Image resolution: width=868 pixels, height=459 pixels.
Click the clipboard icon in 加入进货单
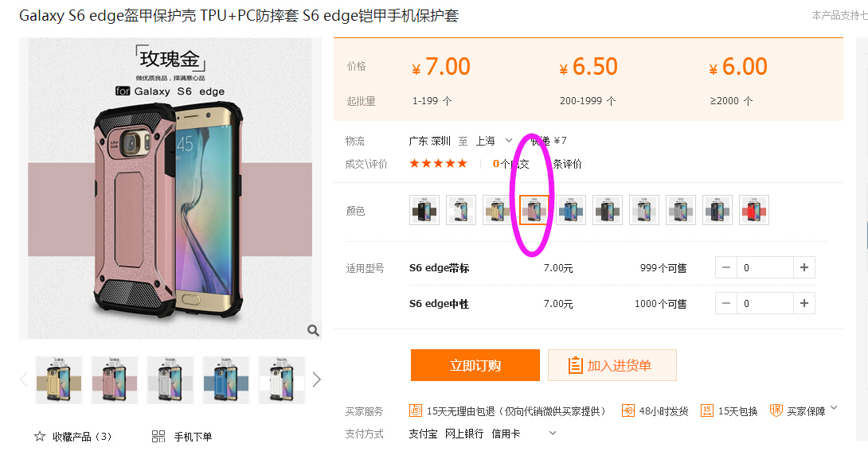[575, 365]
